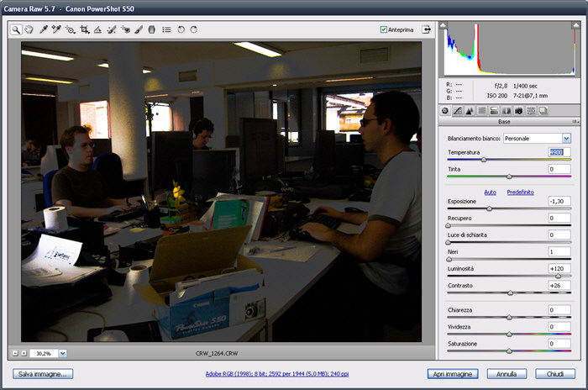Image resolution: width=588 pixels, height=390 pixels.
Task: Click the Contrasto value field showing +26
Action: click(x=559, y=286)
